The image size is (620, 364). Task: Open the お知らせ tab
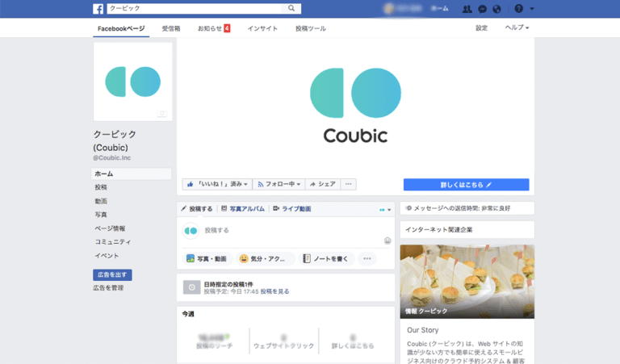click(x=213, y=28)
